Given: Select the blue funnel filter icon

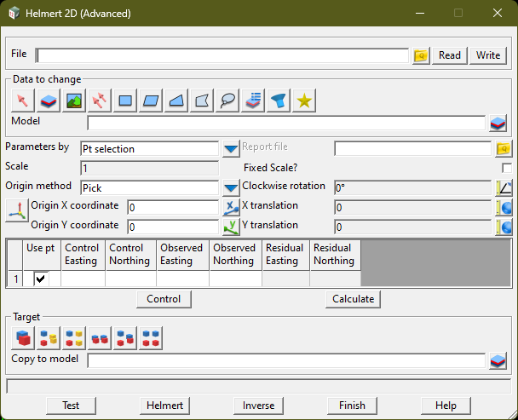Looking at the screenshot, I should [x=279, y=101].
